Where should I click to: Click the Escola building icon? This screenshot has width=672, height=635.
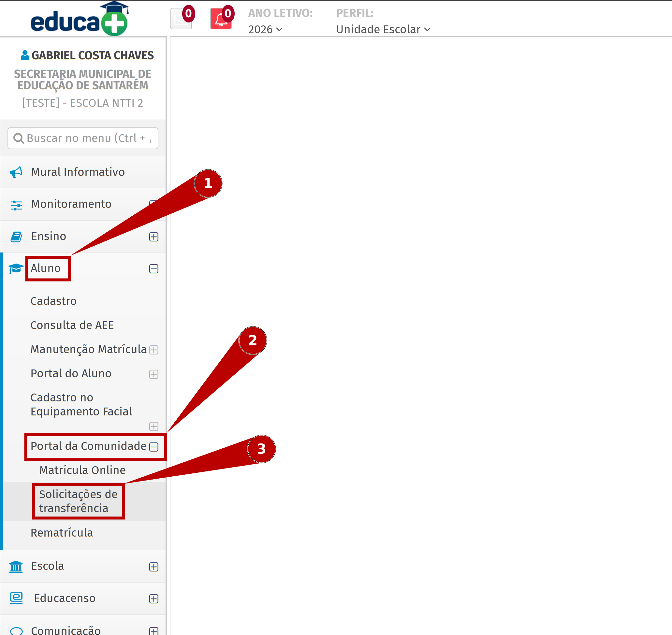click(x=16, y=567)
